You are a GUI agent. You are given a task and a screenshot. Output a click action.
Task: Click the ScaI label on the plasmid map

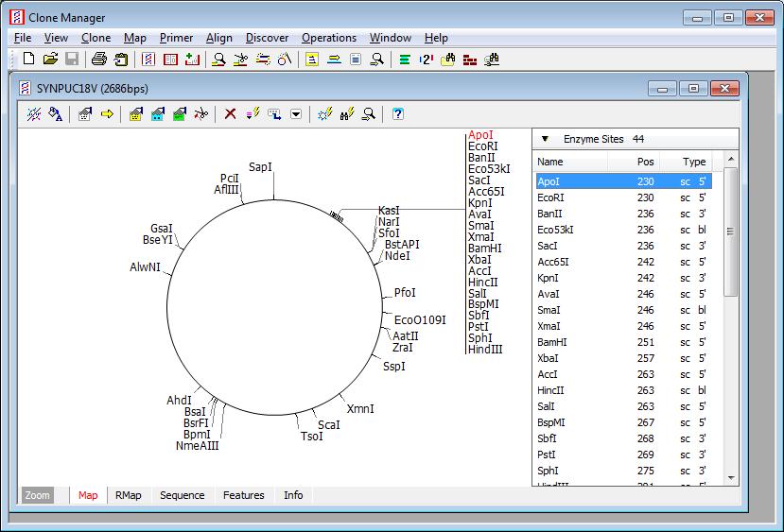point(328,425)
